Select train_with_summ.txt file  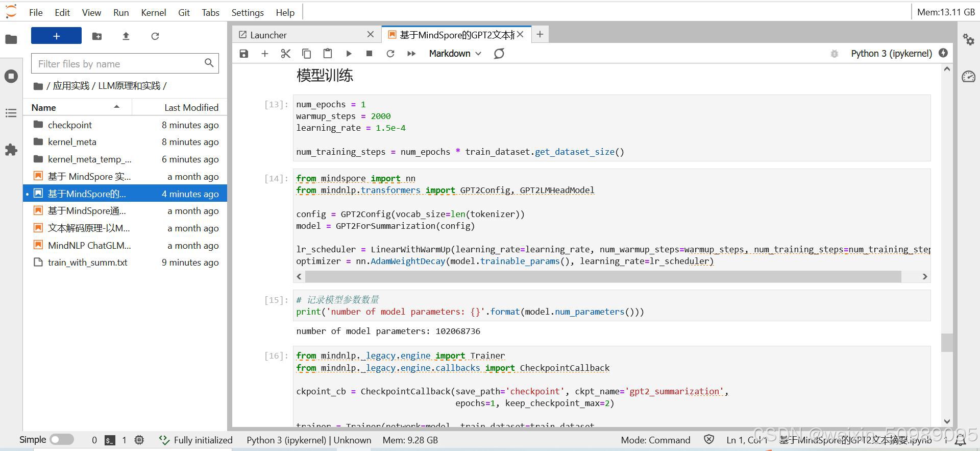coord(125,262)
